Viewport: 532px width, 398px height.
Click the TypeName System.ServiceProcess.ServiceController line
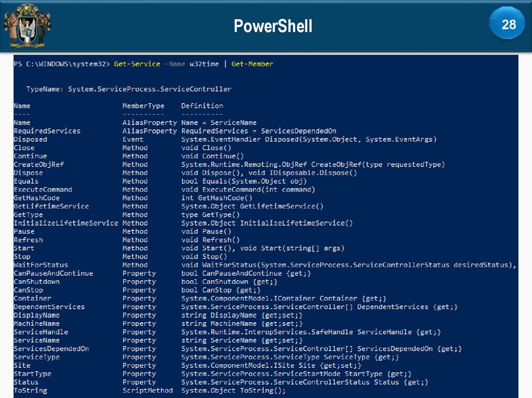(x=129, y=89)
